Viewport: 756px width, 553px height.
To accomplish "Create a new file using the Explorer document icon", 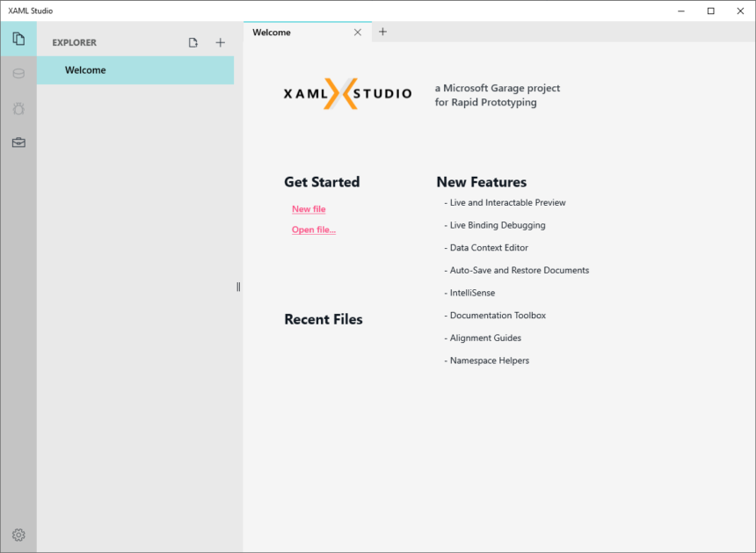I will click(x=193, y=41).
